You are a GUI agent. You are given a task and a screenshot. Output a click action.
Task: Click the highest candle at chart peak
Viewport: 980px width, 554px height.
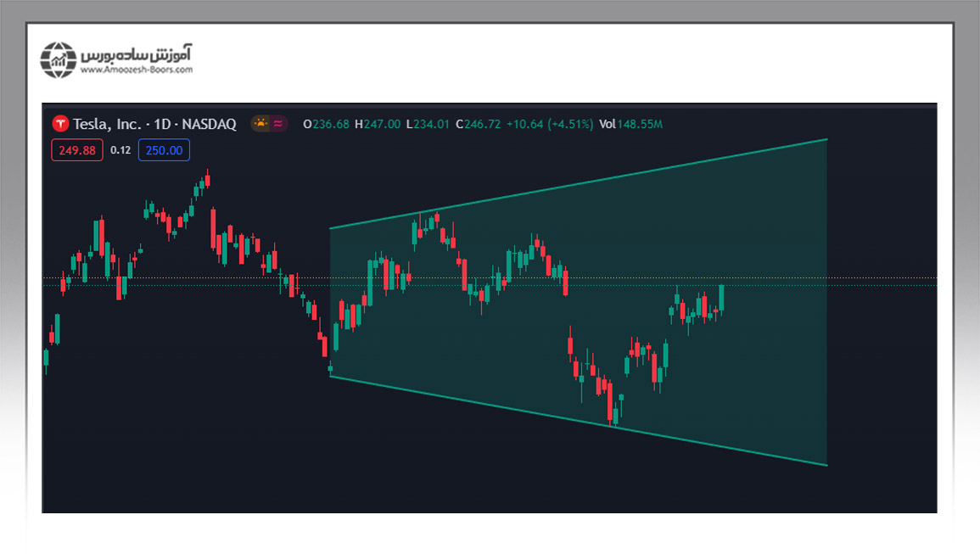pos(206,179)
